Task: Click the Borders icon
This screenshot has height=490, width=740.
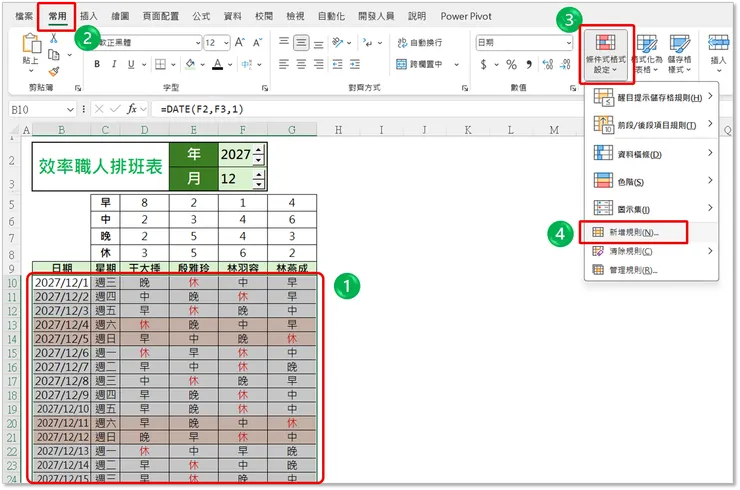Action: (160, 64)
